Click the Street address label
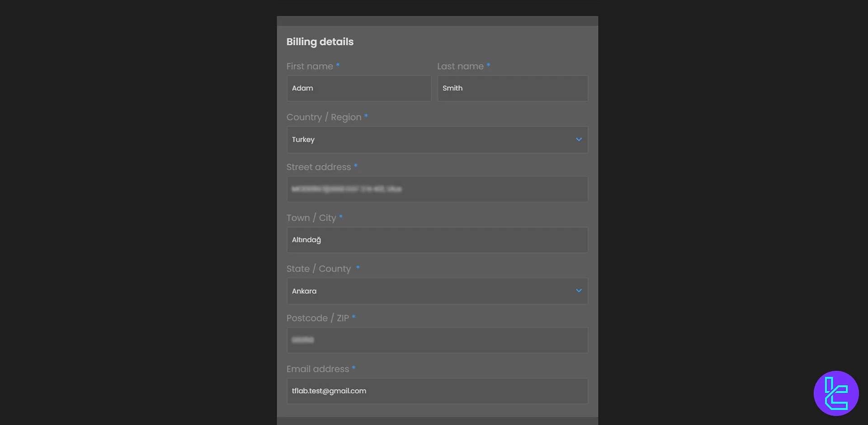Screen dimensions: 868x425 [319, 167]
